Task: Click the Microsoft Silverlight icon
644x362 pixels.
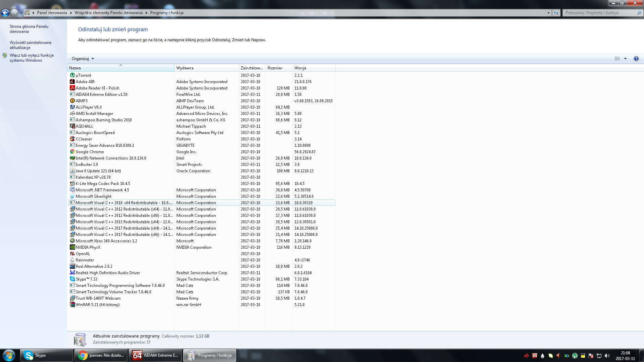Action: click(72, 196)
